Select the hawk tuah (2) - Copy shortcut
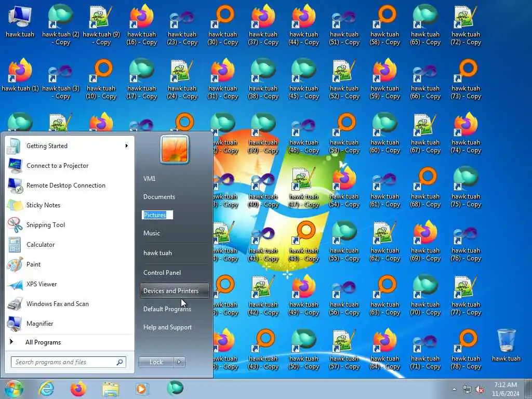This screenshot has width=532, height=399. tap(60, 24)
